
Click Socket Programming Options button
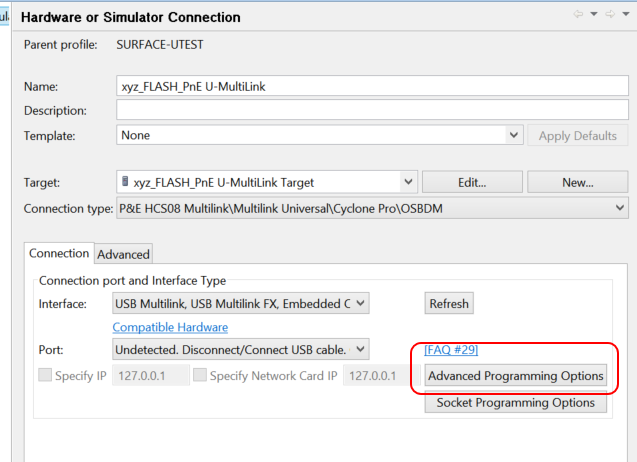point(516,403)
